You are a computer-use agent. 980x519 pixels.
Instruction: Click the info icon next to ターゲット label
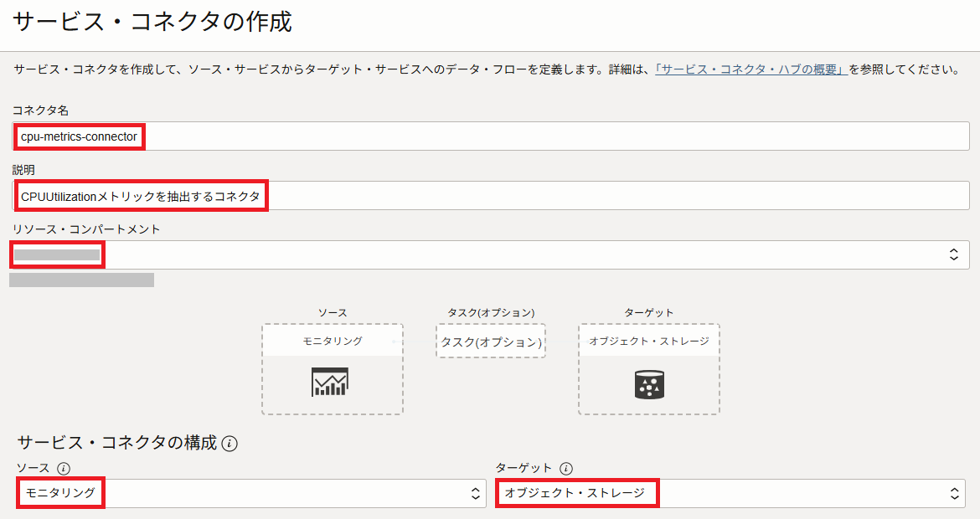566,468
